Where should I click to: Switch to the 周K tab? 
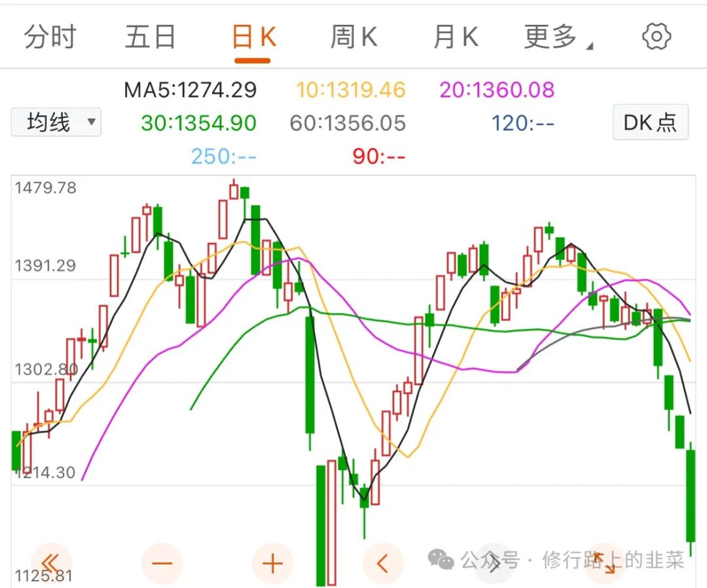[353, 37]
